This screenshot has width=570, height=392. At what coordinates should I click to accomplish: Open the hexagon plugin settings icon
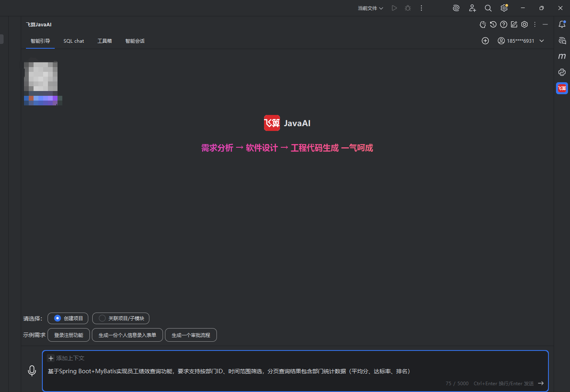[524, 24]
